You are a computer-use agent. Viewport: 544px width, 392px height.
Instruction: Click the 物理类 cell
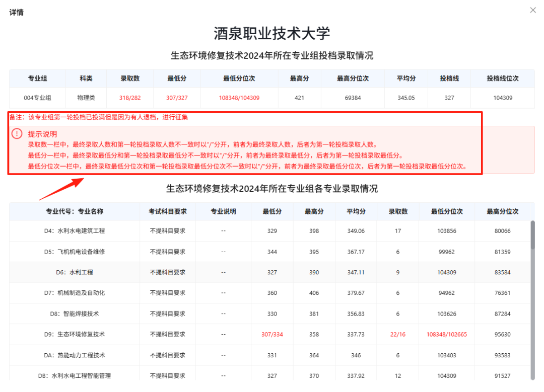(x=86, y=98)
